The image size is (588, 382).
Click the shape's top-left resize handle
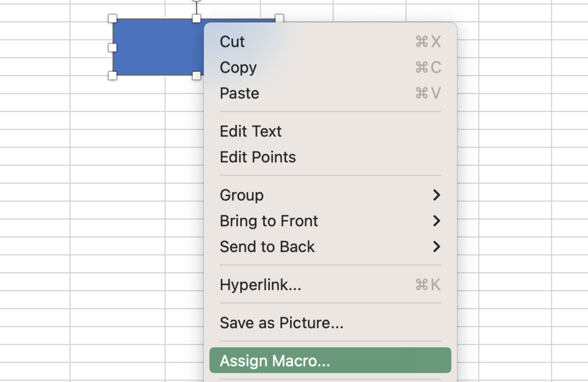tap(113, 18)
